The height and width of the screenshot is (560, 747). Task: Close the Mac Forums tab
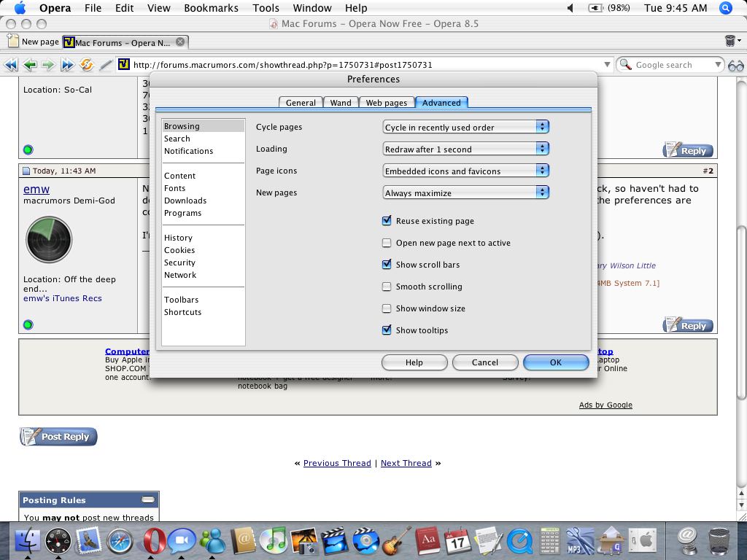tap(180, 42)
